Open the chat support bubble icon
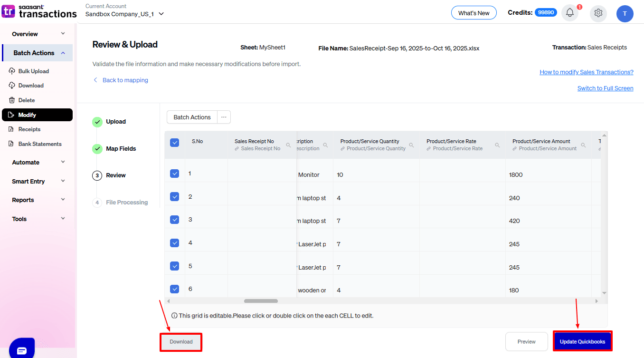 (x=21, y=350)
